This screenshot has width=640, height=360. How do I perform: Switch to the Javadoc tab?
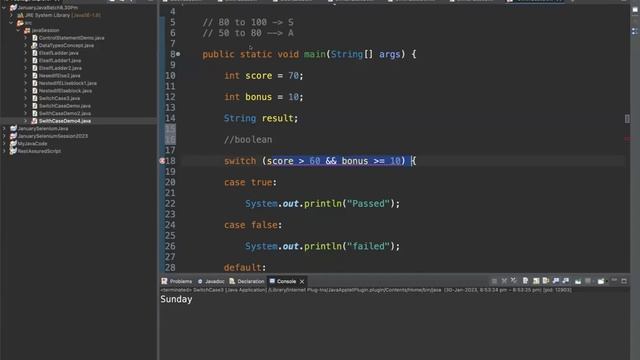(211, 281)
